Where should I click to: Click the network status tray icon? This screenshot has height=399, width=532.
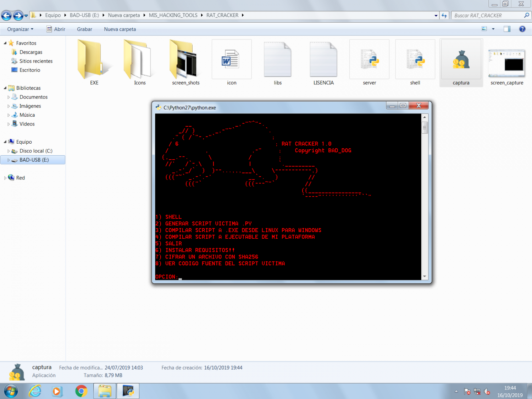coord(477,392)
